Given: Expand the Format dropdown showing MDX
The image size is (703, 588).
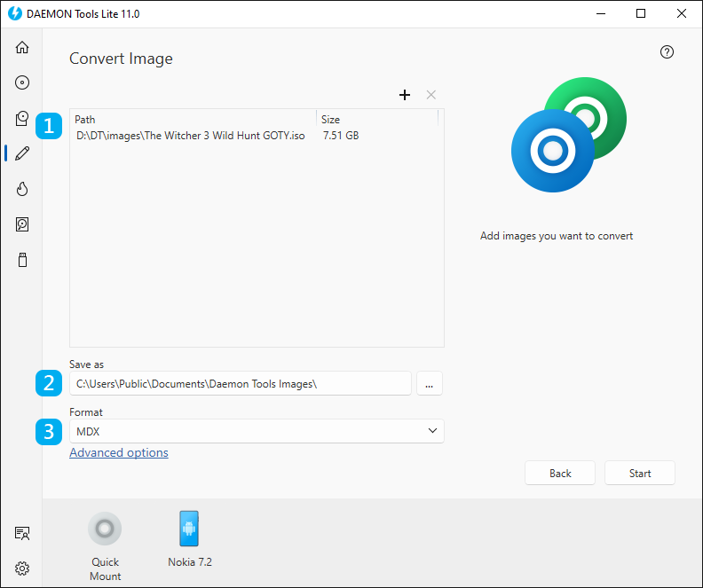Looking at the screenshot, I should pos(257,431).
